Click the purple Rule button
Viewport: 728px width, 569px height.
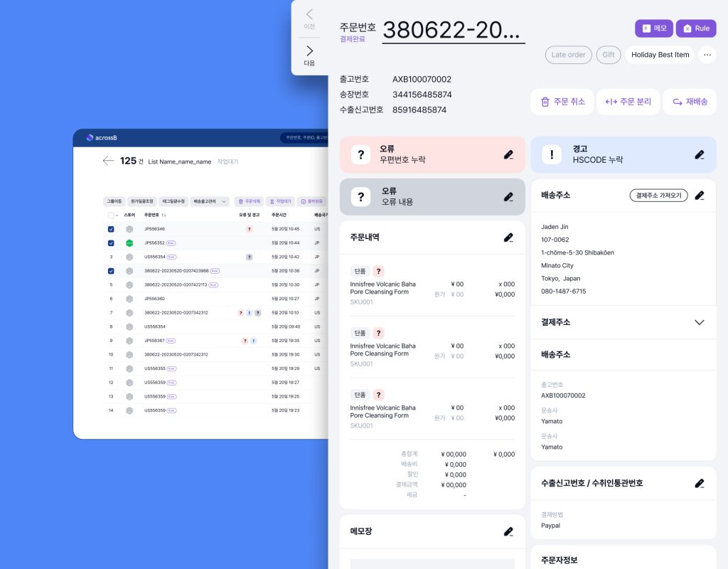pos(696,28)
